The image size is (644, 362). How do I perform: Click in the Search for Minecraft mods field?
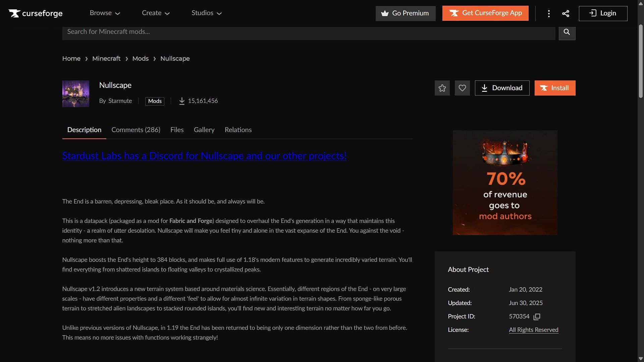[309, 32]
